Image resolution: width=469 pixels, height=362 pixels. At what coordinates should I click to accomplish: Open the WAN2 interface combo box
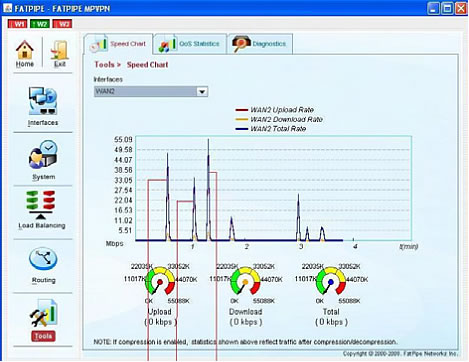tap(151, 92)
